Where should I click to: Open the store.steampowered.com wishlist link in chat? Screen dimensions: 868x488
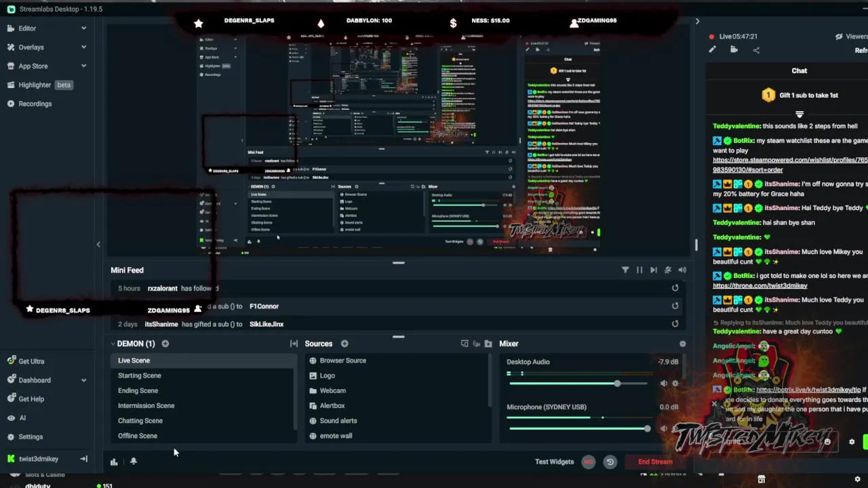click(790, 165)
